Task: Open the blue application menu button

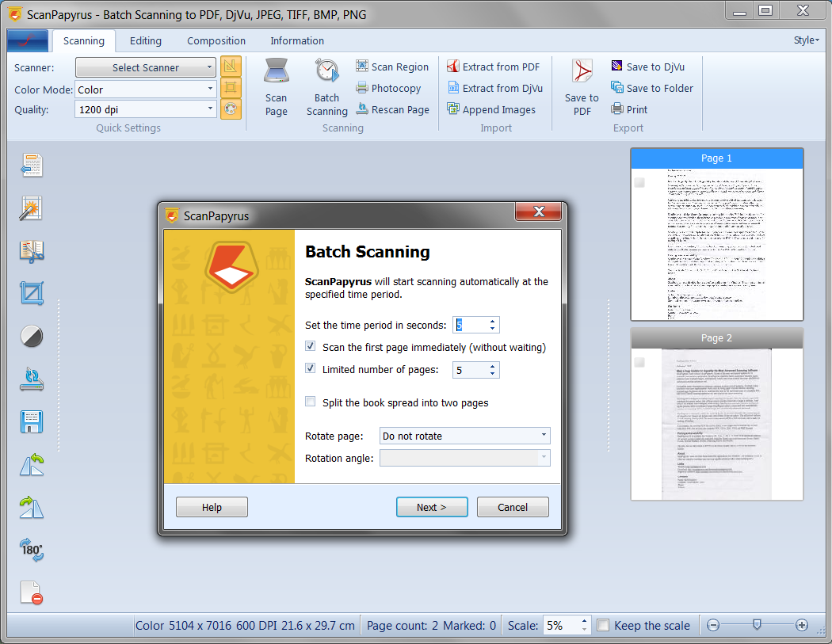Action: click(28, 41)
